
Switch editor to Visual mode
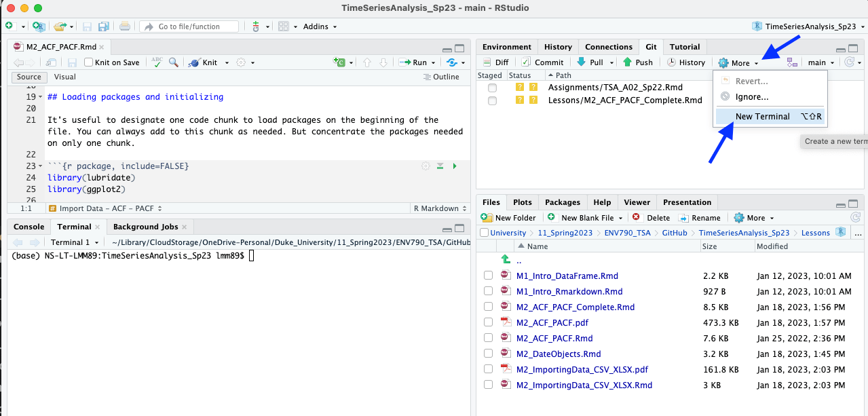click(65, 77)
